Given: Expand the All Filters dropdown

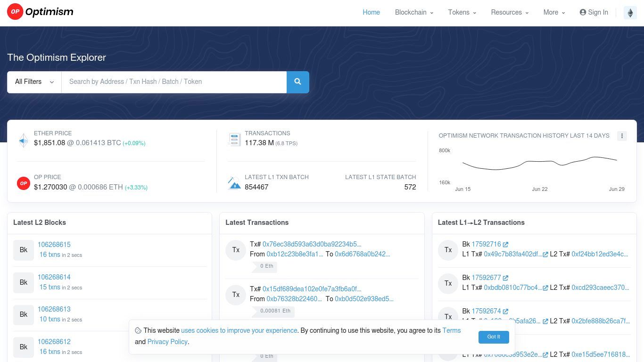Looking at the screenshot, I should (34, 82).
